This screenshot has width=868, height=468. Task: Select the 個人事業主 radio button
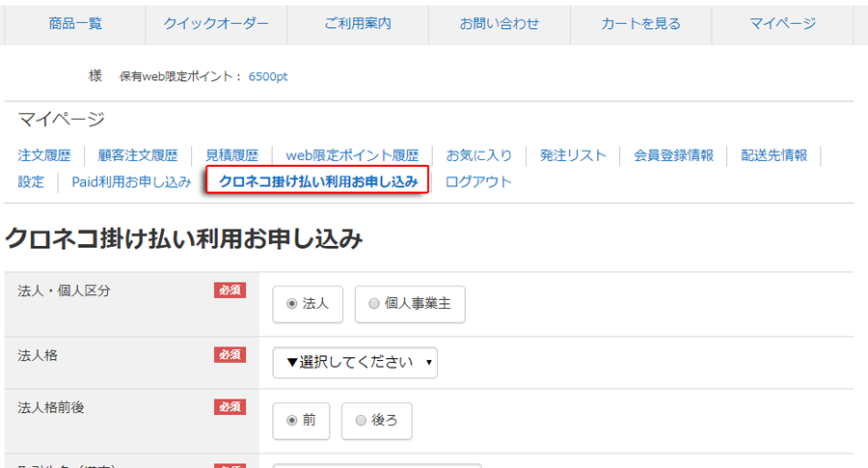[374, 304]
